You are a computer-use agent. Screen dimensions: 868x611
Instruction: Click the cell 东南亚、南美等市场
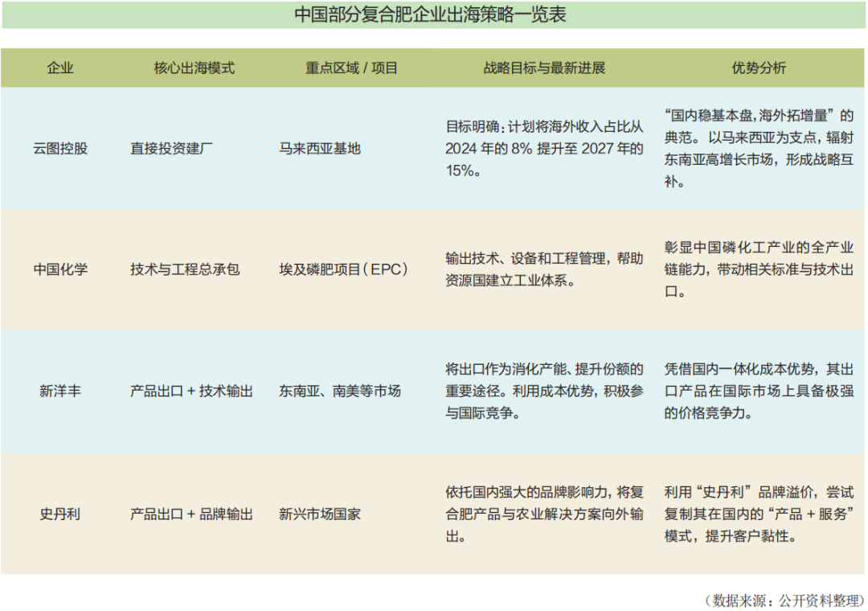340,391
